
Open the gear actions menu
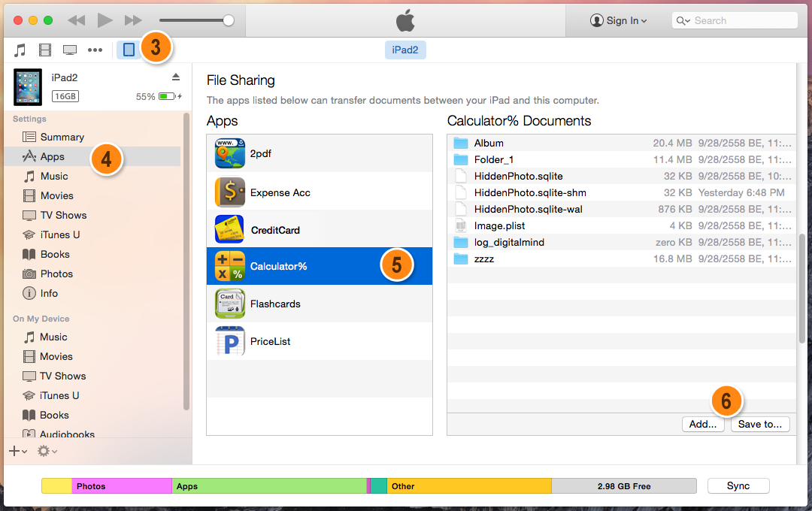pyautogui.click(x=47, y=451)
